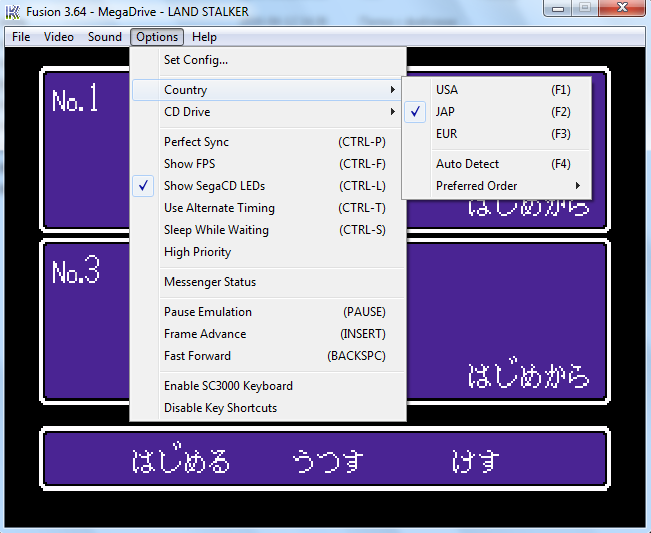This screenshot has height=533, width=651.
Task: Open the Video menu
Action: tap(59, 37)
